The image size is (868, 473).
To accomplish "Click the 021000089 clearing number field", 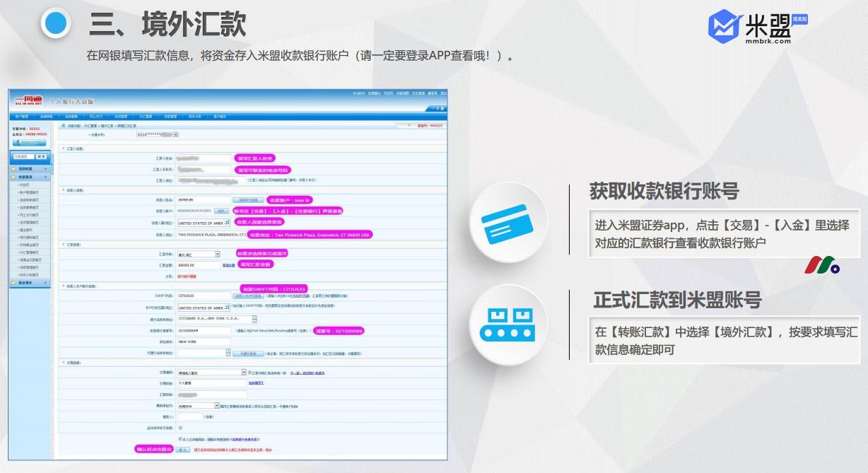I will pyautogui.click(x=204, y=330).
